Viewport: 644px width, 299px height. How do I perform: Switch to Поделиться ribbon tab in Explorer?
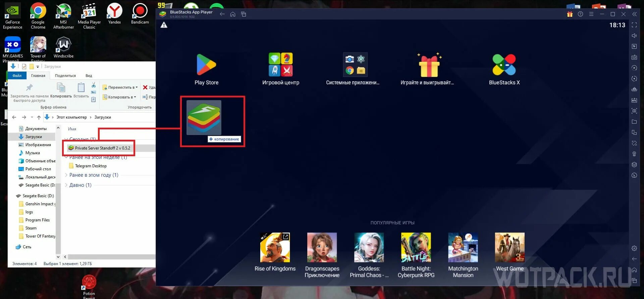tap(65, 76)
